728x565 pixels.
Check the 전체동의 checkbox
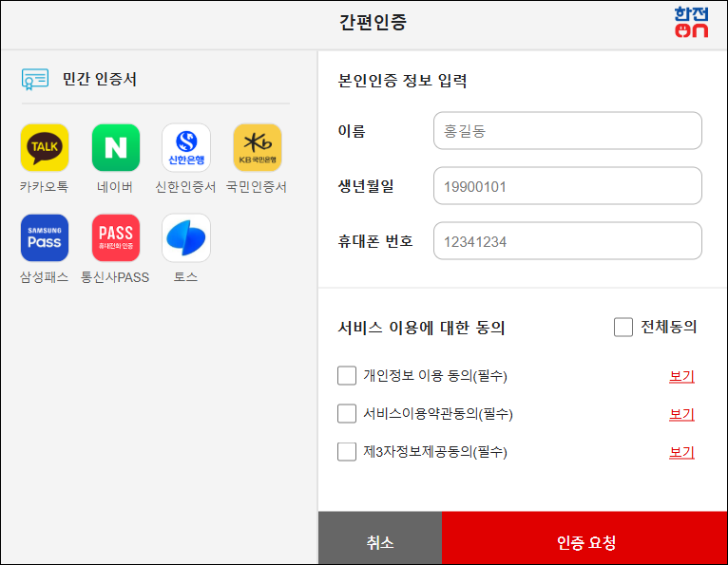[x=623, y=327]
